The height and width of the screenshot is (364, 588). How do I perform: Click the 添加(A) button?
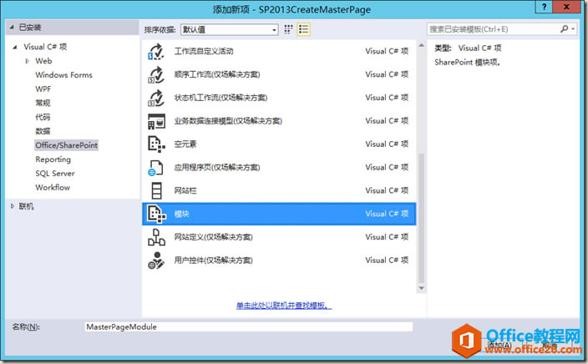click(x=499, y=345)
